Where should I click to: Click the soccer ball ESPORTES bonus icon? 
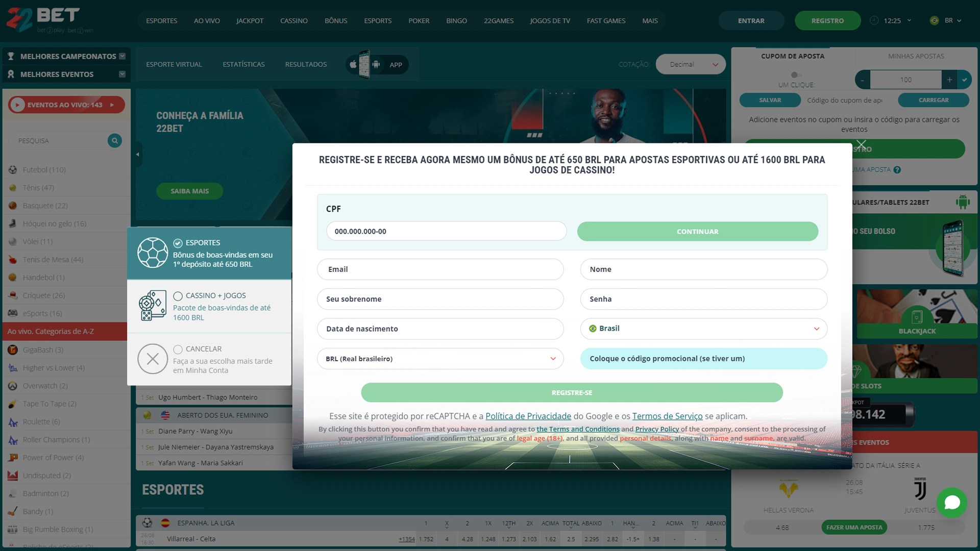pos(153,253)
